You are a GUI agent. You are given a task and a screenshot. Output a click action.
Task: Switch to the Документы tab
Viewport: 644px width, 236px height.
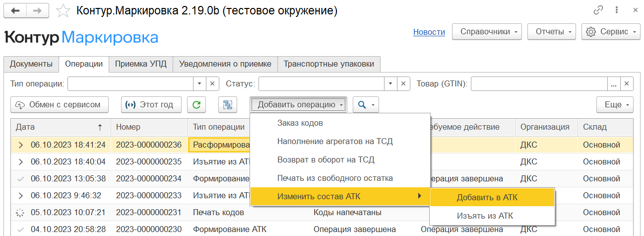tap(31, 64)
